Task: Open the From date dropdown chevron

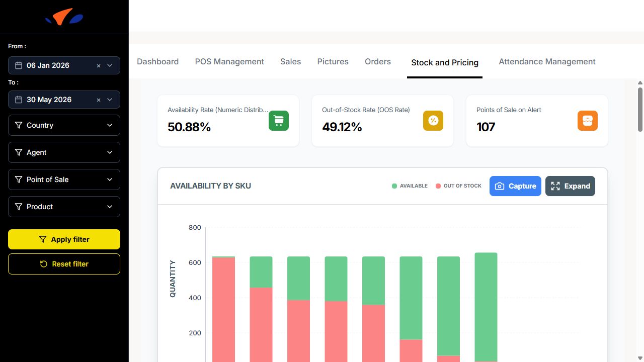Action: click(110, 65)
